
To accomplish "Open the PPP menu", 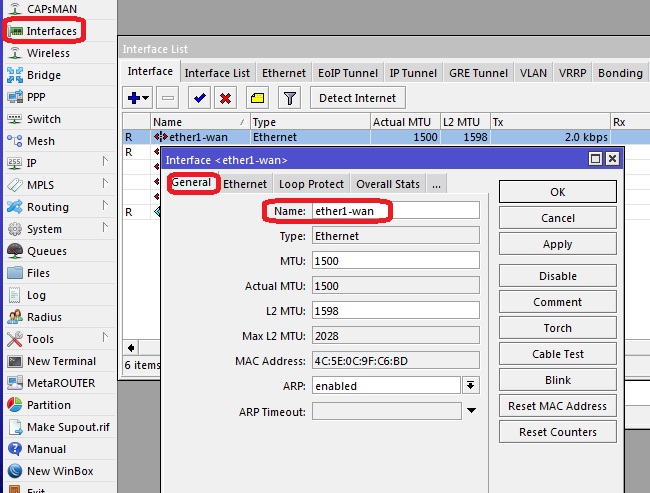I will click(x=36, y=97).
